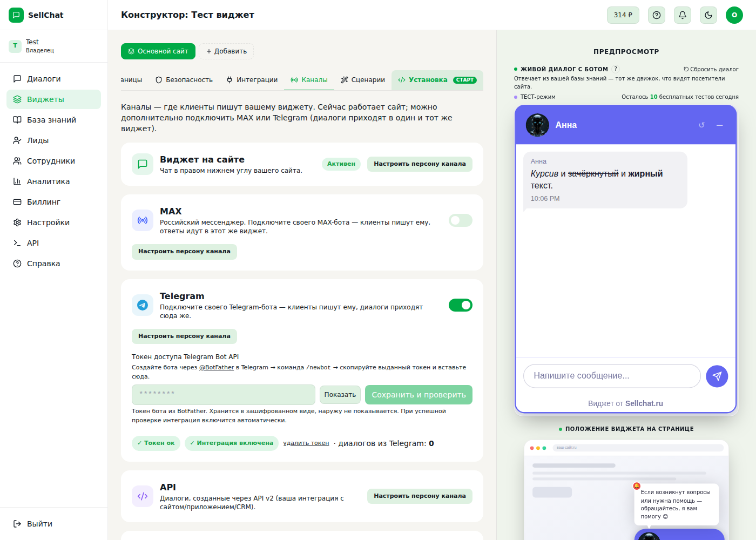The height and width of the screenshot is (540, 756).
Task: Click Показать to reveal token
Action: click(340, 395)
